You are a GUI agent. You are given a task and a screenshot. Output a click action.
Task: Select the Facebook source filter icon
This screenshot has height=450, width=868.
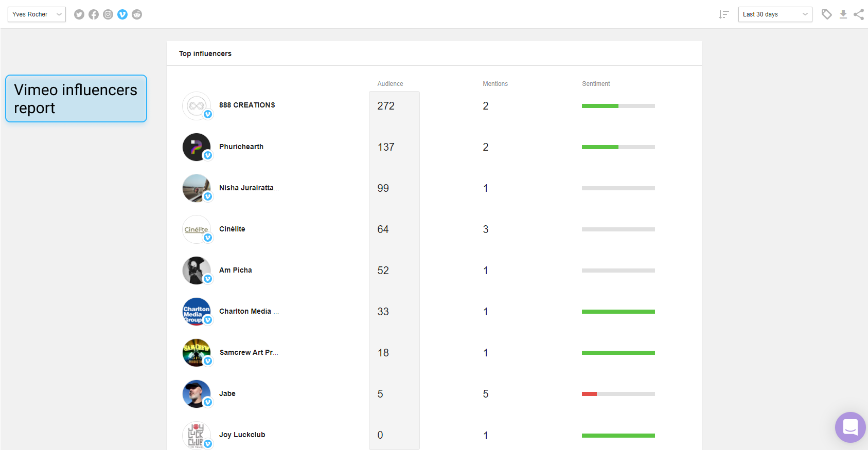pyautogui.click(x=94, y=14)
